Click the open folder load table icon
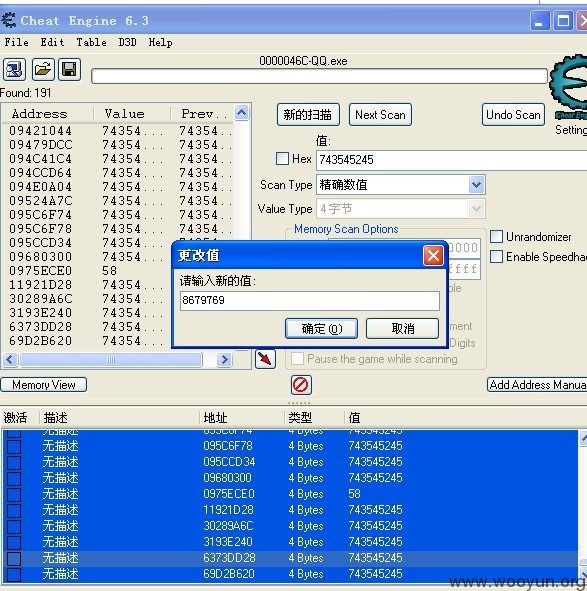The height and width of the screenshot is (591, 587). point(43,69)
